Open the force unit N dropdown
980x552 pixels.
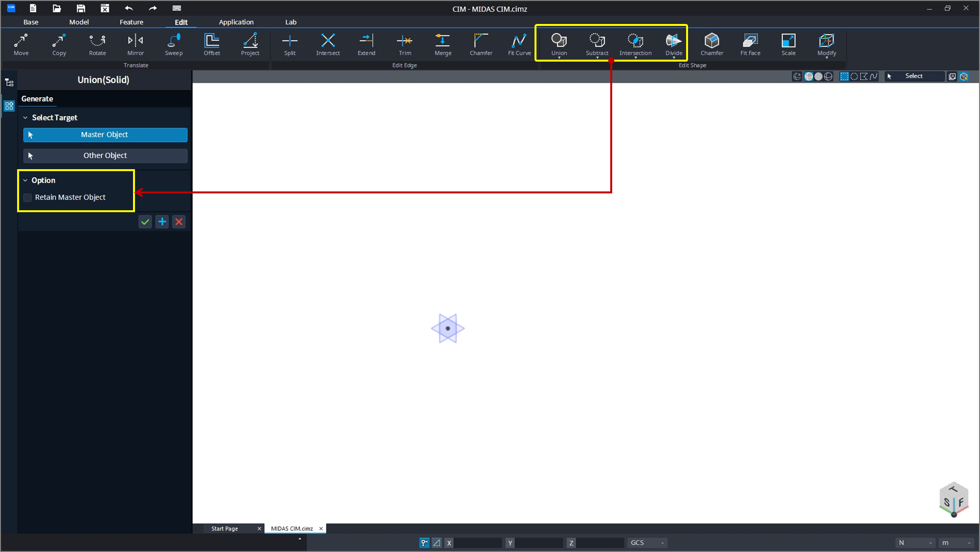coord(915,543)
